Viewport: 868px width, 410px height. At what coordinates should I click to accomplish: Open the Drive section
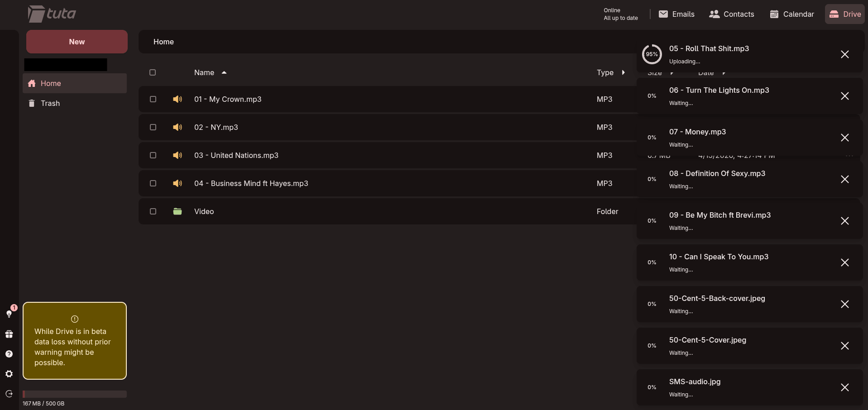pos(844,14)
